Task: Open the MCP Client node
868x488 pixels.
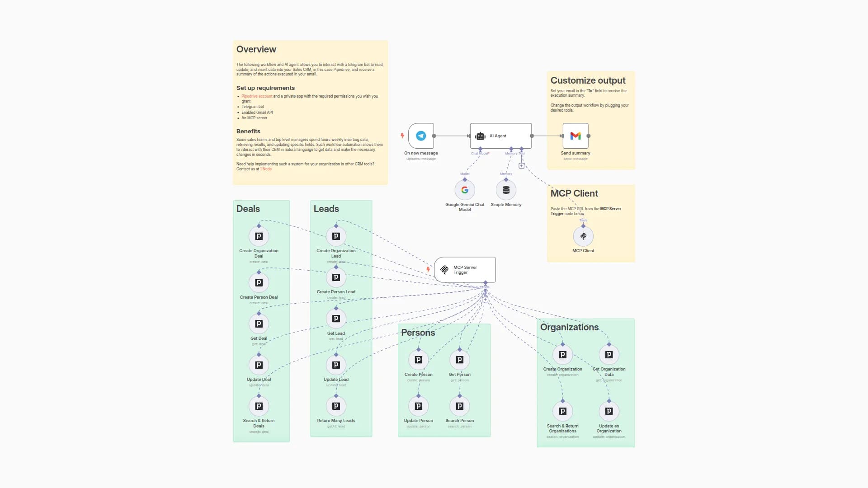Action: click(x=583, y=236)
